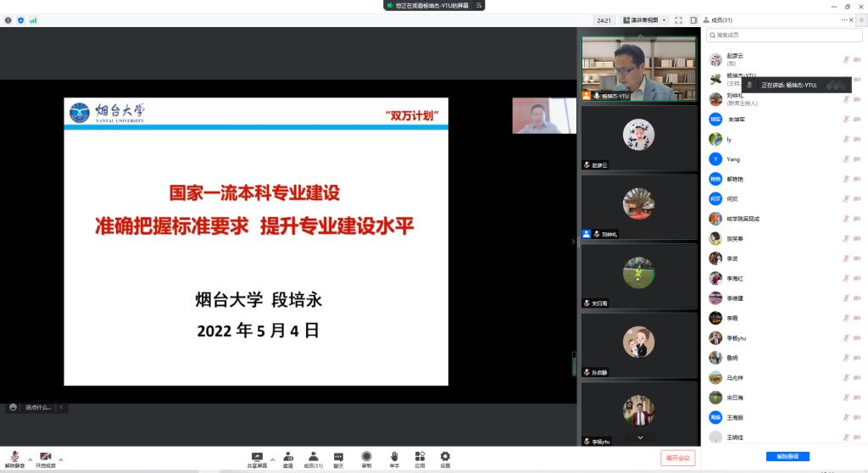The width and height of the screenshot is (868, 473).
Task: Unmute microphone with 解除静音 toolbar button
Action: pos(14,458)
